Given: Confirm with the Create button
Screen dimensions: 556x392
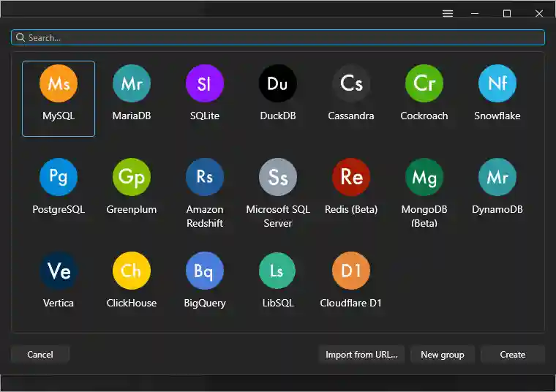Looking at the screenshot, I should point(512,355).
